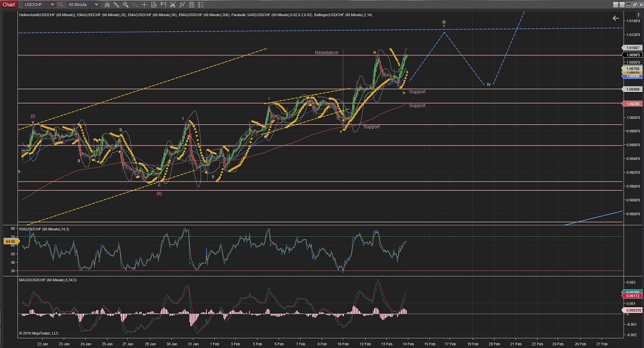This screenshot has width=644, height=348.
Task: Toggle the data box icon
Action: [x=154, y=5]
